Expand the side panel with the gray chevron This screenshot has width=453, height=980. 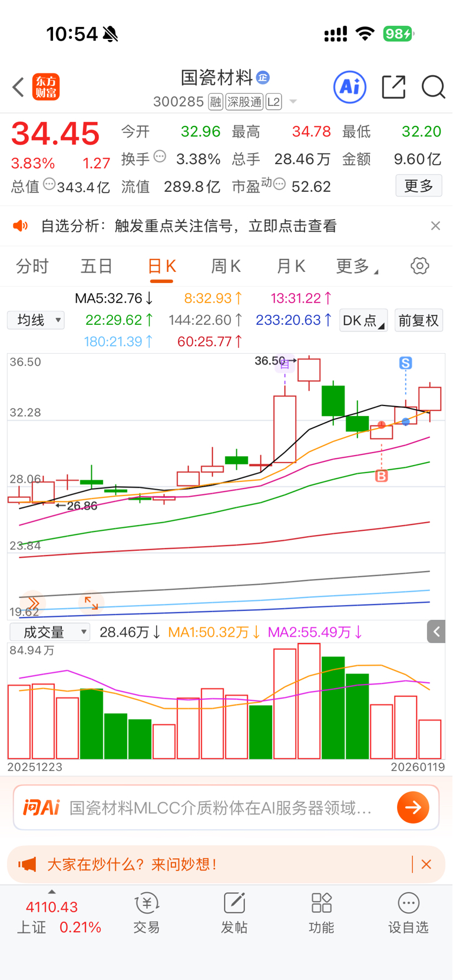click(x=436, y=632)
